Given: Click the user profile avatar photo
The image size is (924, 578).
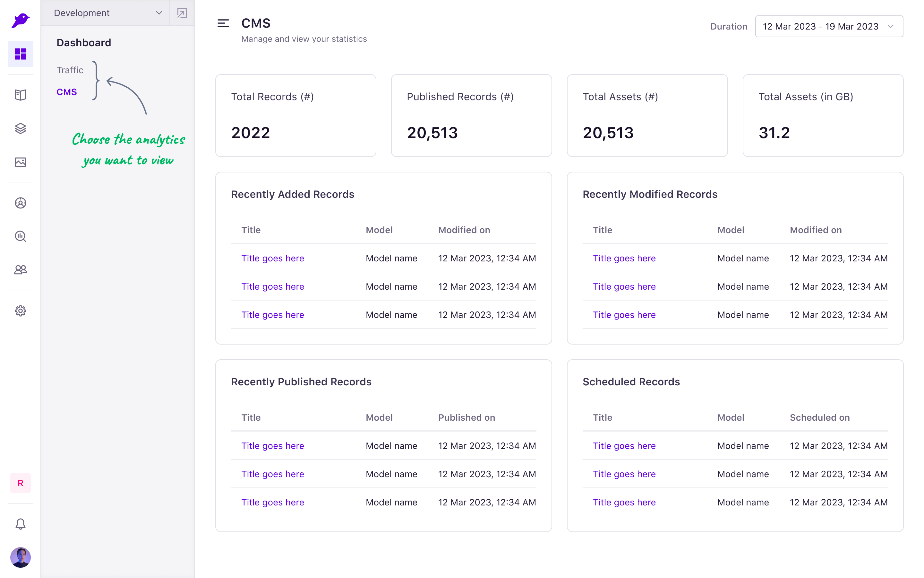Looking at the screenshot, I should pyautogui.click(x=20, y=557).
